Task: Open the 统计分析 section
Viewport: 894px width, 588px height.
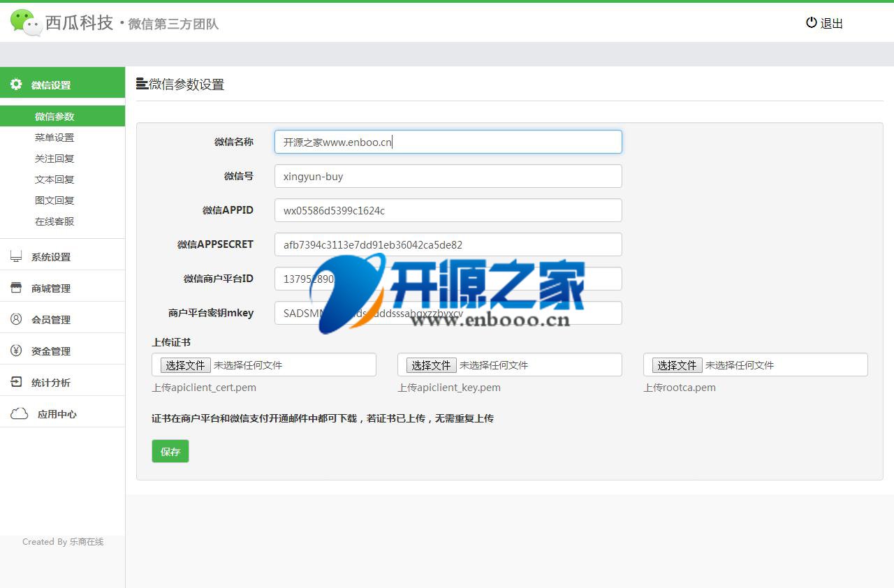Action: 63,382
